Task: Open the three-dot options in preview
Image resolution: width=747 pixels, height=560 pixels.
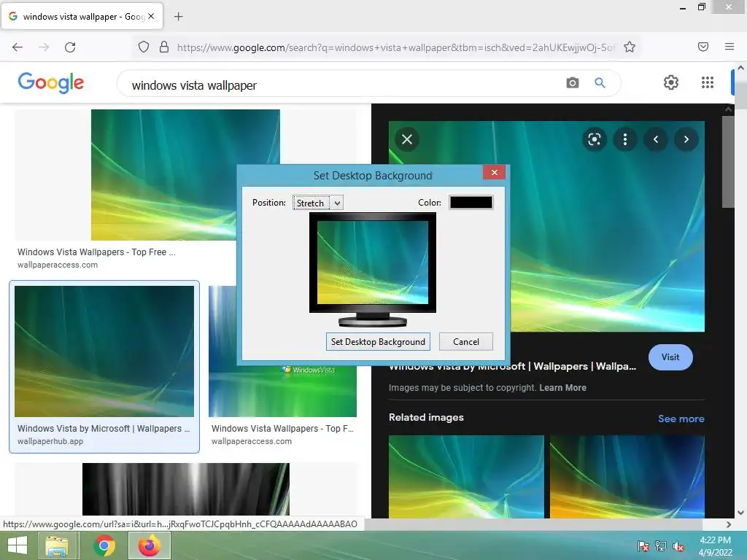Action: (625, 139)
